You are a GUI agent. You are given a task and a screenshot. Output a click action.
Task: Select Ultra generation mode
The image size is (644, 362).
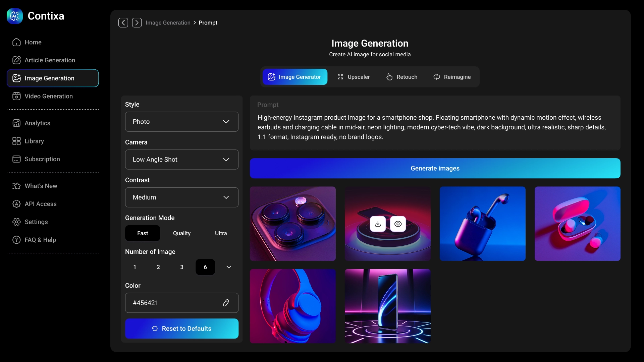point(221,233)
